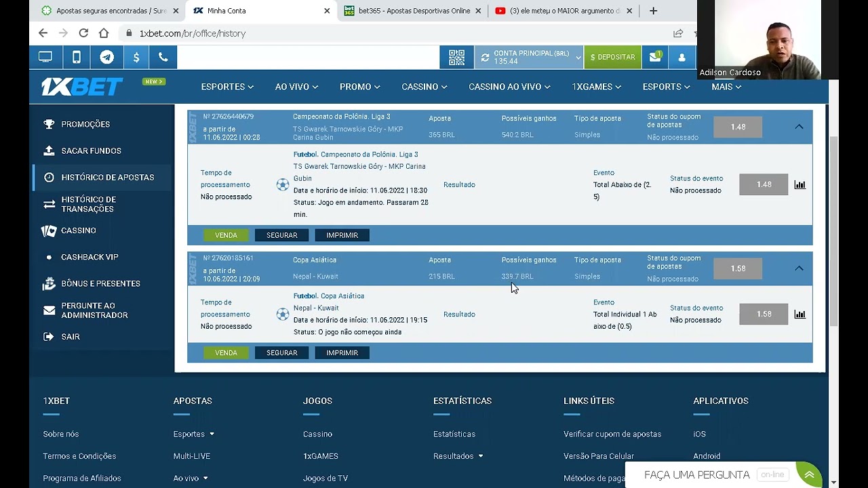Click the 1XBET logo
The image size is (868, 488).
point(81,87)
